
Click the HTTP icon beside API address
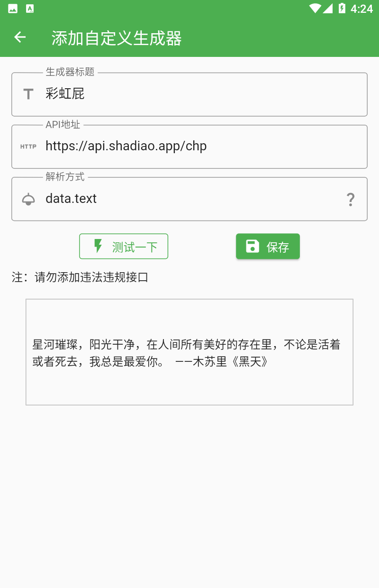tap(28, 147)
